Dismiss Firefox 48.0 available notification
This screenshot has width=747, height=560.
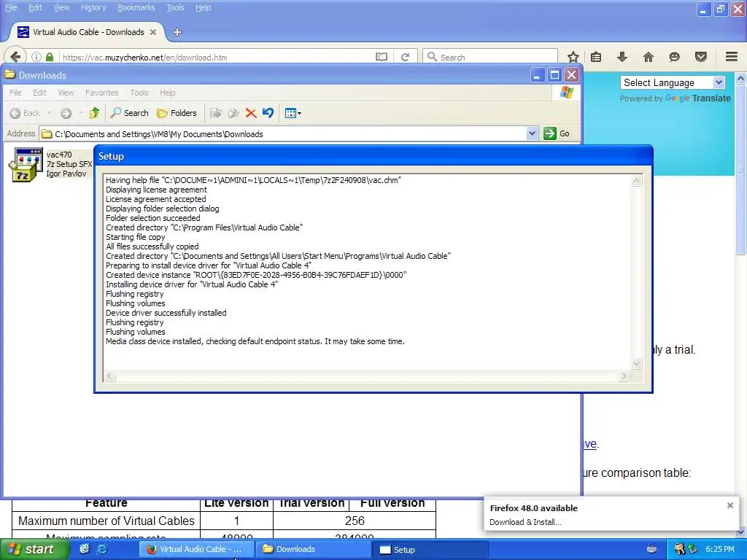click(729, 505)
